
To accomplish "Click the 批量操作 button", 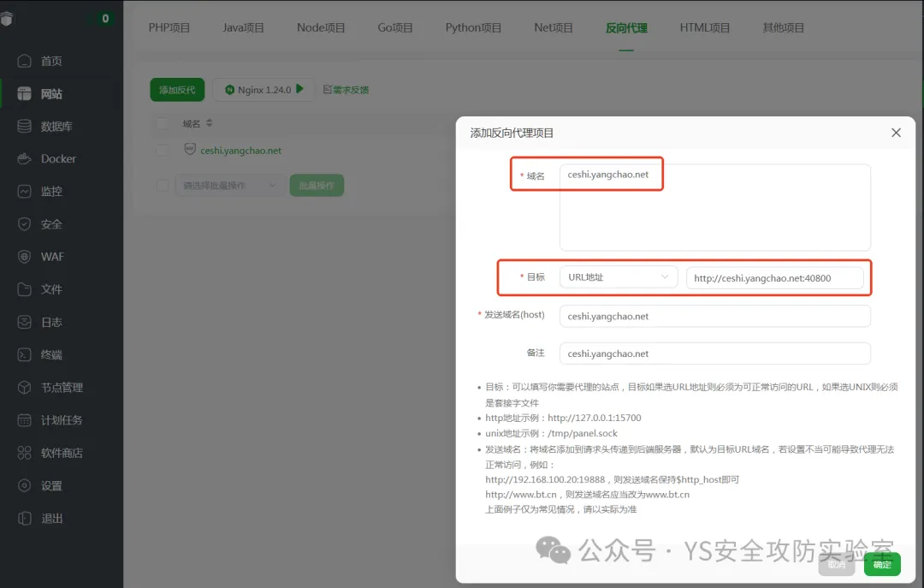I will click(x=317, y=185).
